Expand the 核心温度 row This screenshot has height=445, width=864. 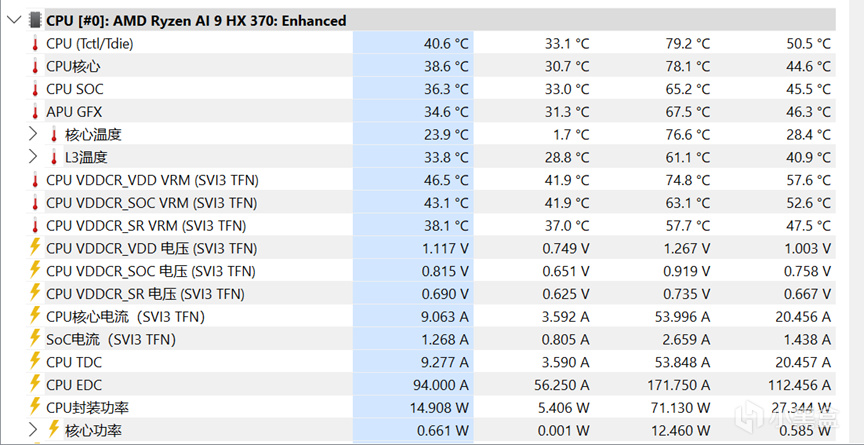(33, 134)
